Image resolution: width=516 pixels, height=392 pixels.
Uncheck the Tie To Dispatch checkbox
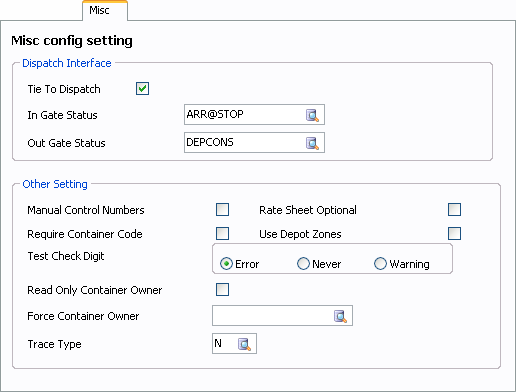point(142,89)
